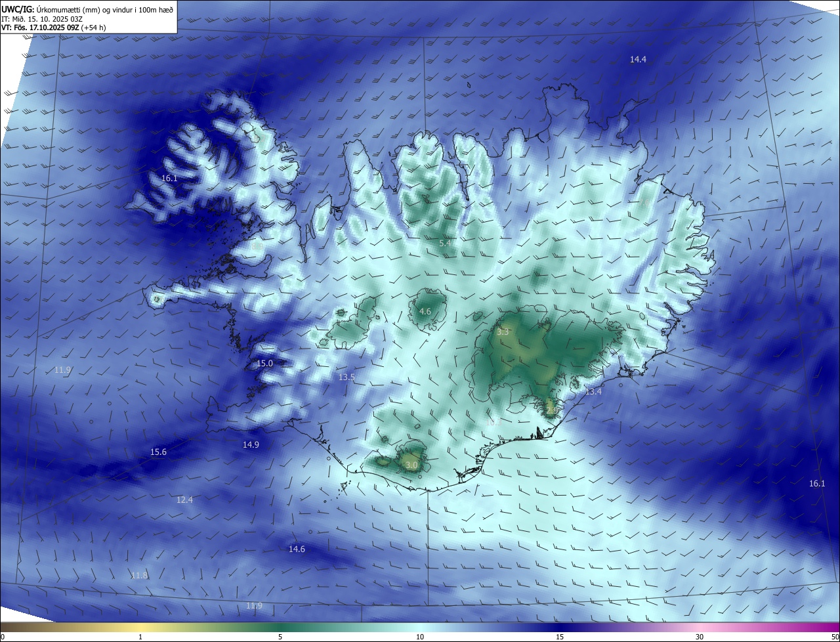Click the 13.4 value on the south-east coast
This screenshot has width=840, height=642.
pos(593,392)
